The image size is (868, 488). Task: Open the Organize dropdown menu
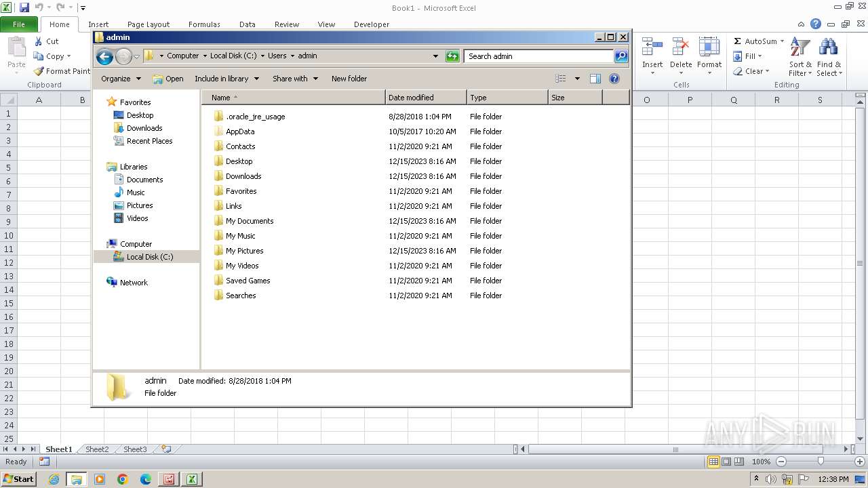pos(121,79)
